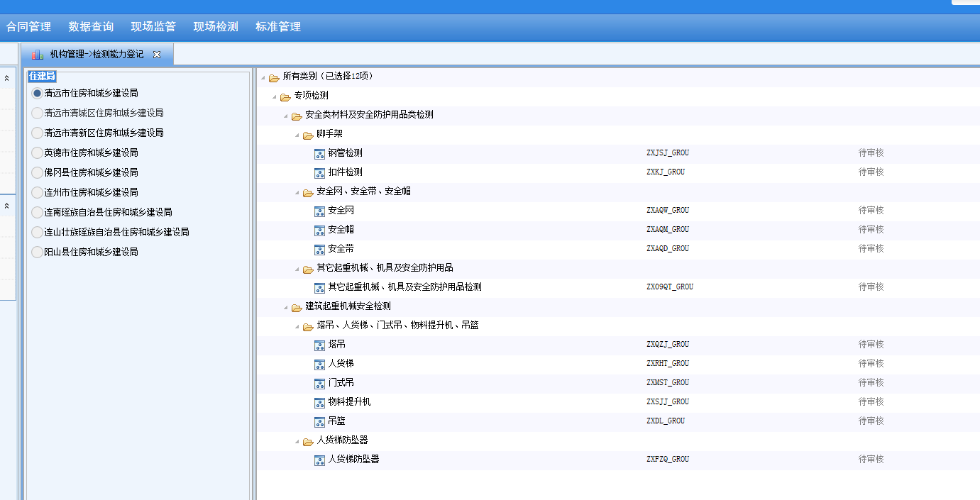Click the 安全网 leaf item icon
The image size is (980, 500).
(x=319, y=211)
